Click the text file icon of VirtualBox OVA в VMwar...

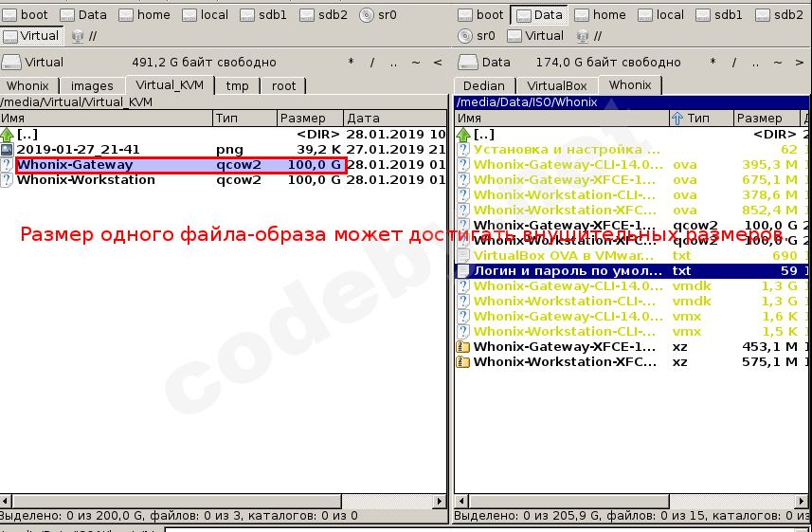click(463, 256)
